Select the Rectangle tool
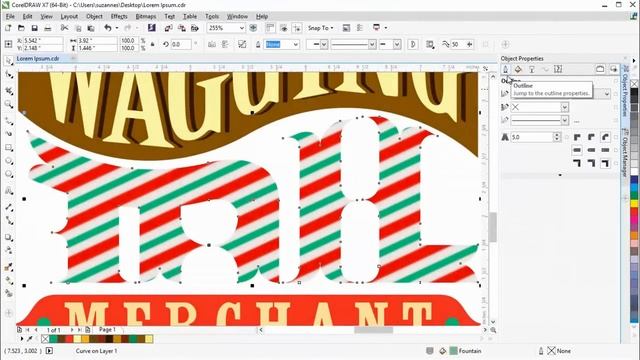This screenshot has width=640, height=360. click(9, 147)
